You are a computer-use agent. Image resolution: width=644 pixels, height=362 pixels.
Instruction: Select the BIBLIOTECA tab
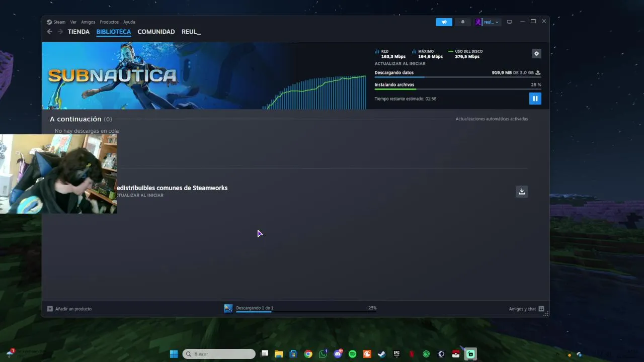click(114, 32)
